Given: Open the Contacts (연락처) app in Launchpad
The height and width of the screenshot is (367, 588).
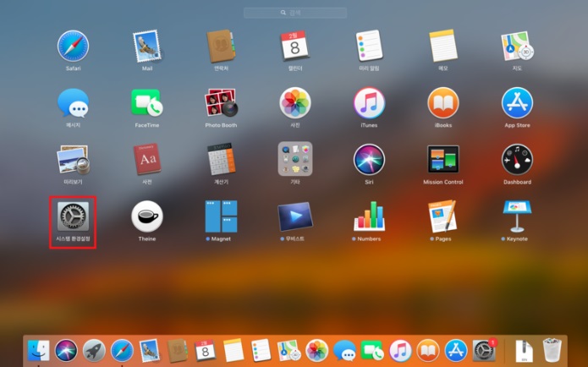Looking at the screenshot, I should (221, 47).
